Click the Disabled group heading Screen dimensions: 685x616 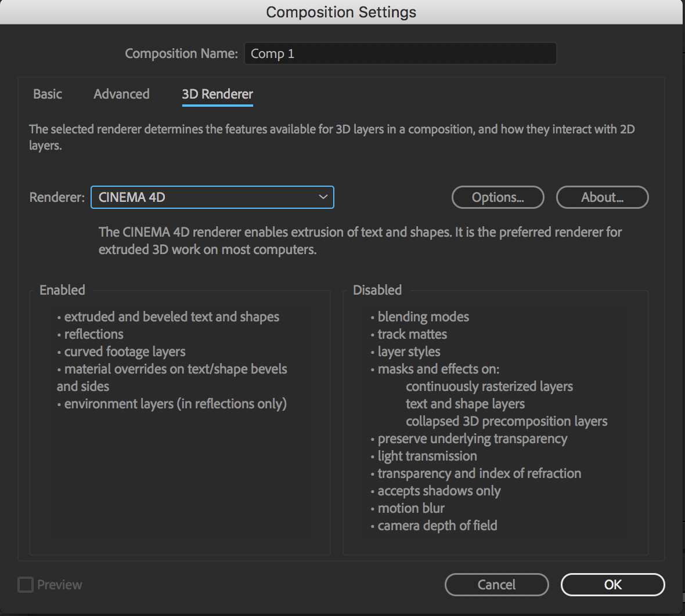click(377, 290)
